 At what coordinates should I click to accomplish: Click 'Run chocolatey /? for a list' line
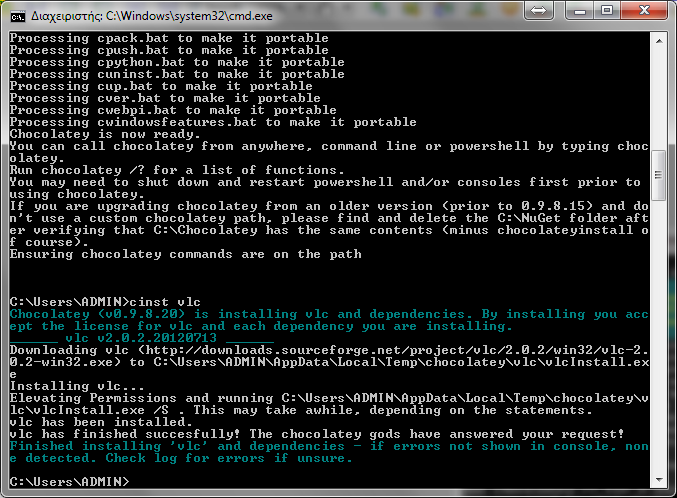pyautogui.click(x=177, y=170)
